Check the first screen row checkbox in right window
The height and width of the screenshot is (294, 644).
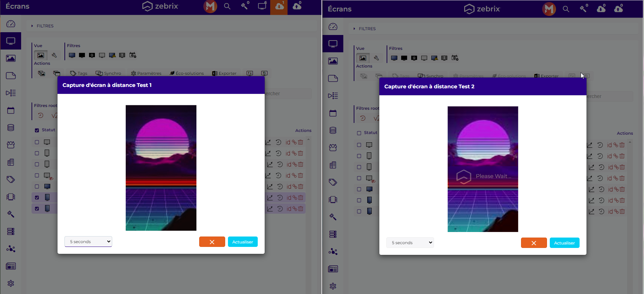359,145
